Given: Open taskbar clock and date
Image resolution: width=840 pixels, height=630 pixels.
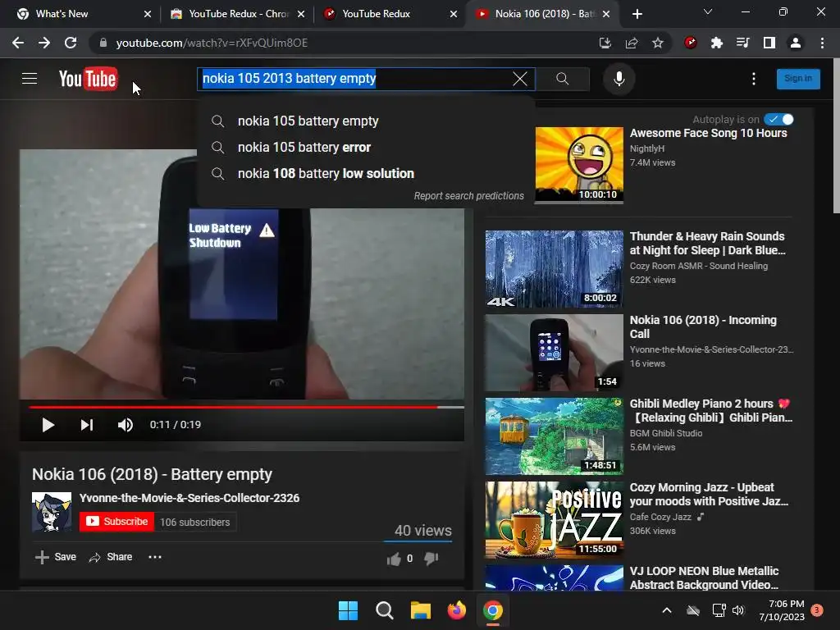Looking at the screenshot, I should [782, 610].
